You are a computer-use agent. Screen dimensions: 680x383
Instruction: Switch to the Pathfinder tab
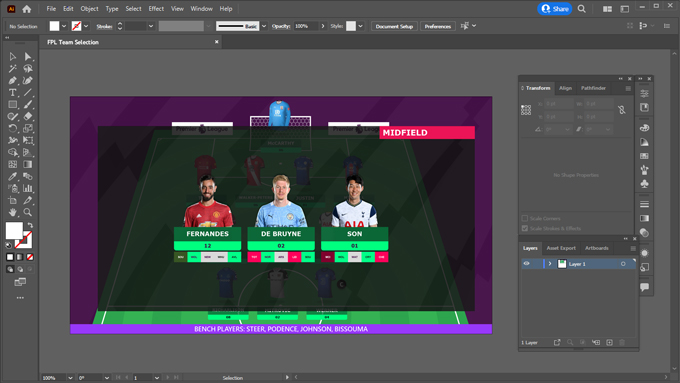pyautogui.click(x=593, y=88)
